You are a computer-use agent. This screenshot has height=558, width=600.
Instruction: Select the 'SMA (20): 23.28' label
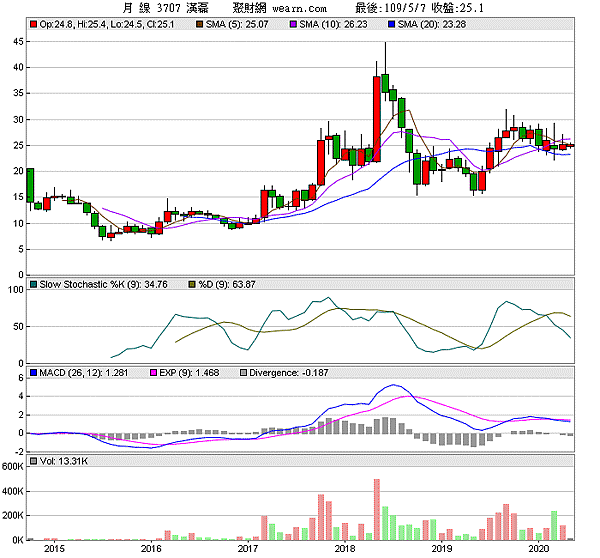(x=432, y=24)
